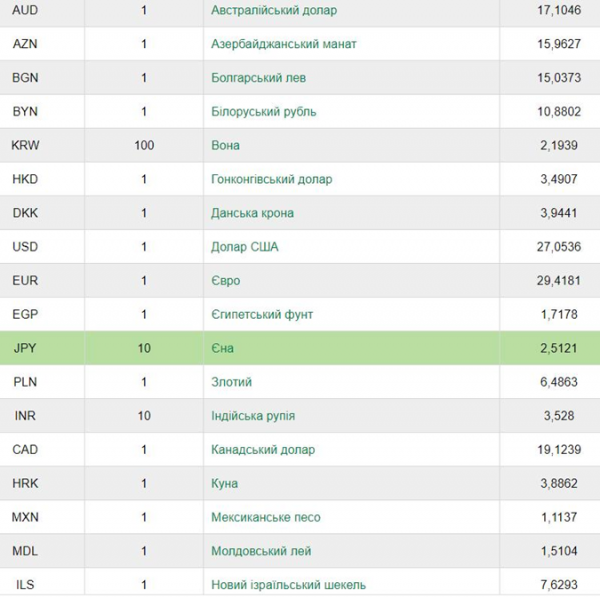
Task: Click the rate value 3,8862
Action: [x=559, y=484]
